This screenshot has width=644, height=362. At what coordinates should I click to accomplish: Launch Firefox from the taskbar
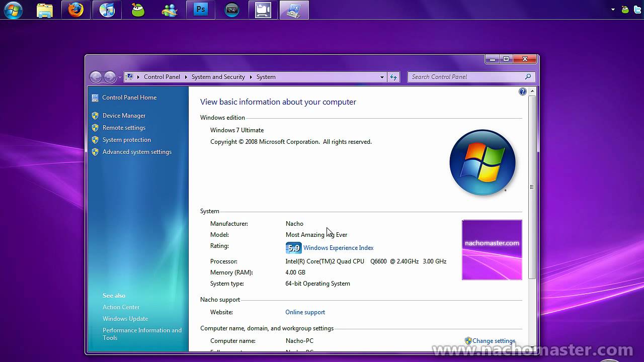coord(76,10)
